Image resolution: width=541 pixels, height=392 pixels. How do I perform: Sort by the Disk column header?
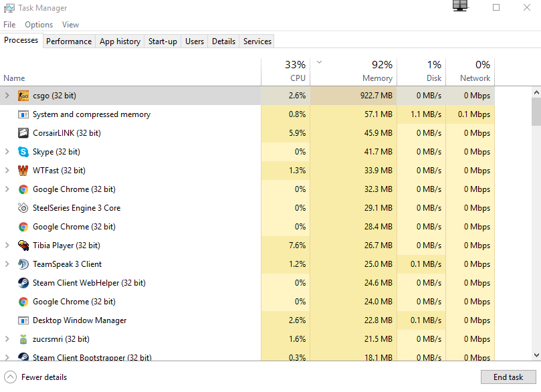click(421, 72)
